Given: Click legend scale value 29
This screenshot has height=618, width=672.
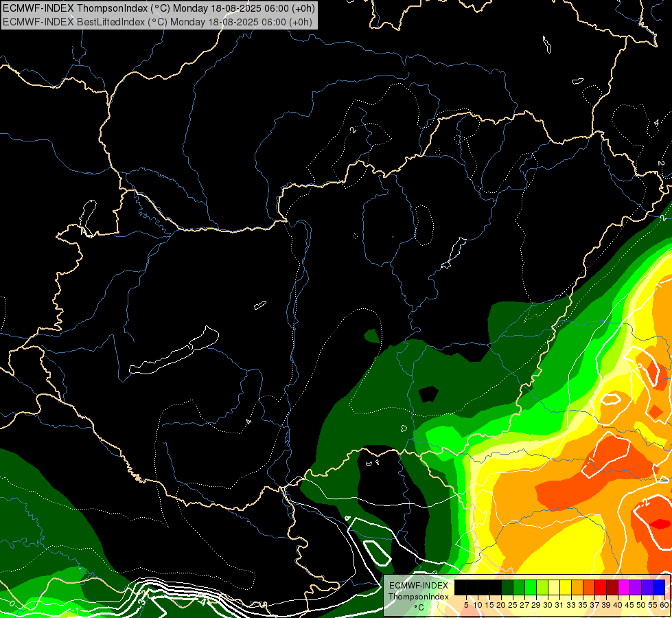Looking at the screenshot, I should click(536, 605).
